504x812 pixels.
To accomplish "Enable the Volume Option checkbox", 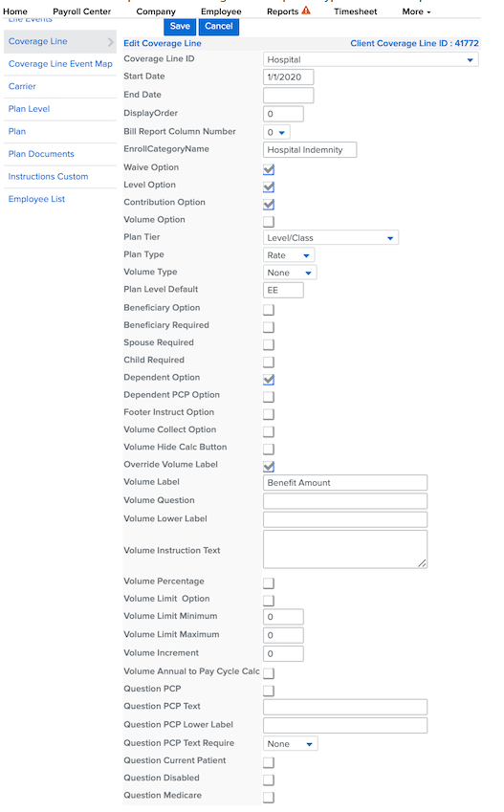I will (x=269, y=222).
